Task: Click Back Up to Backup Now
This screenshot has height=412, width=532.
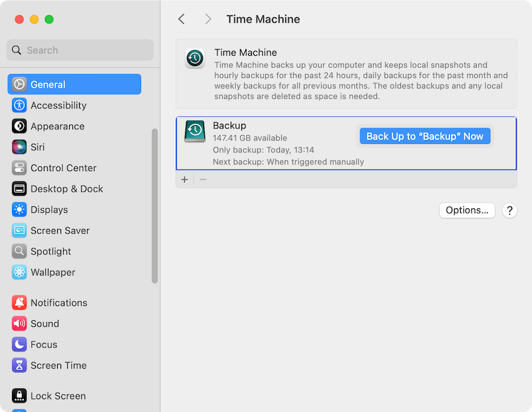Action: pyautogui.click(x=425, y=135)
